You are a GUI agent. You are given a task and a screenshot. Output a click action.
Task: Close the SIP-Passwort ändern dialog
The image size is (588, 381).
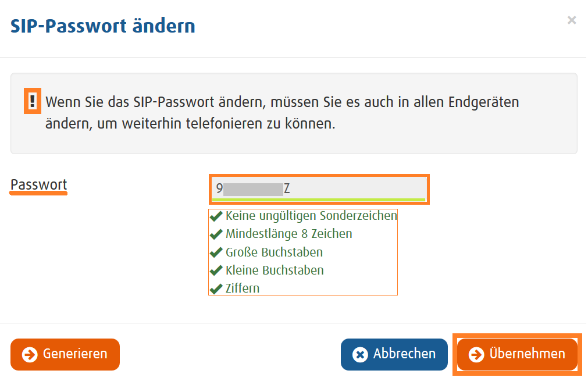coord(572,20)
